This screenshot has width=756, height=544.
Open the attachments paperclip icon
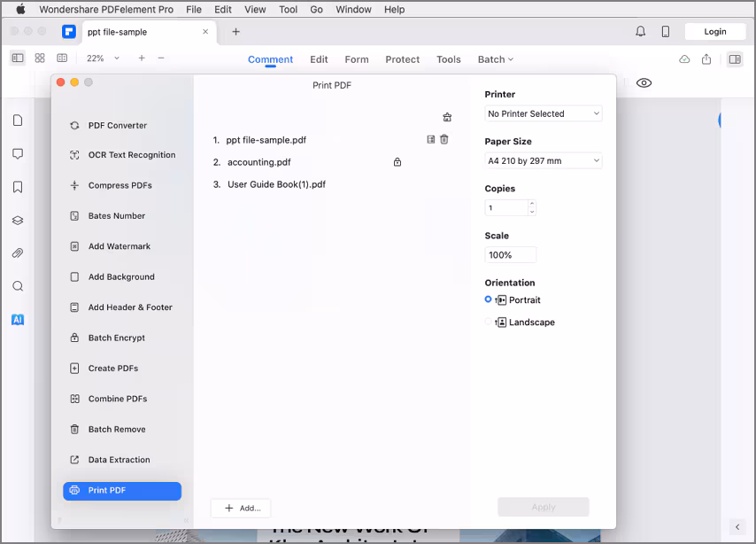[18, 253]
